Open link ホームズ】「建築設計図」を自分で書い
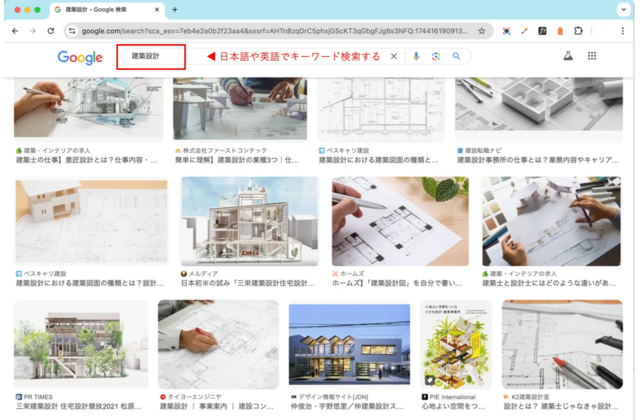Screen dimensions: 640x420 [397, 283]
